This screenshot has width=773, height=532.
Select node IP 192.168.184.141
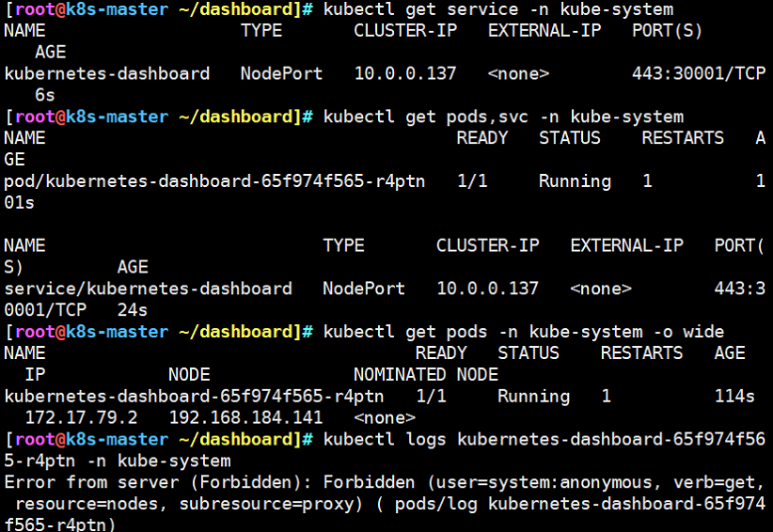click(245, 417)
